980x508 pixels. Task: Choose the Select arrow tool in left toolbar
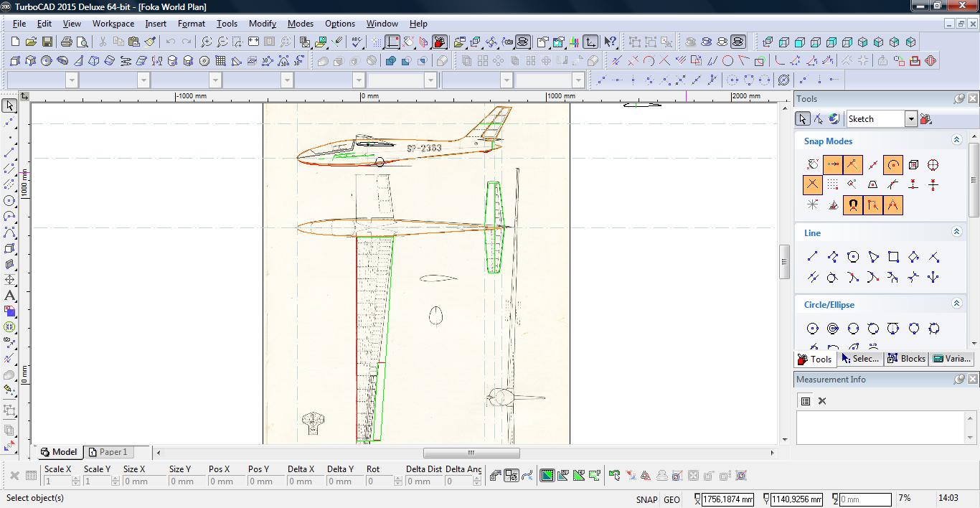pos(9,105)
